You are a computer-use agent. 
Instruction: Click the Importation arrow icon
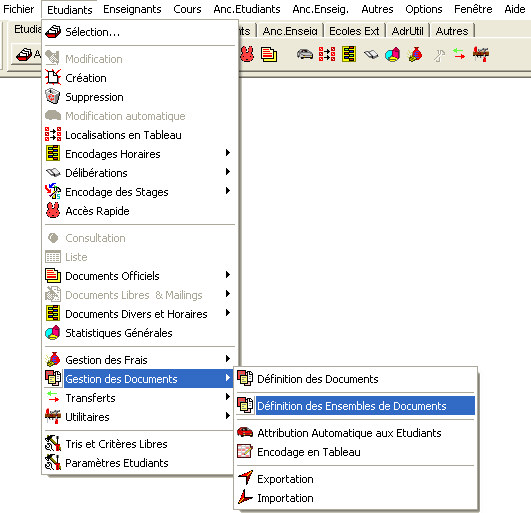click(x=246, y=497)
